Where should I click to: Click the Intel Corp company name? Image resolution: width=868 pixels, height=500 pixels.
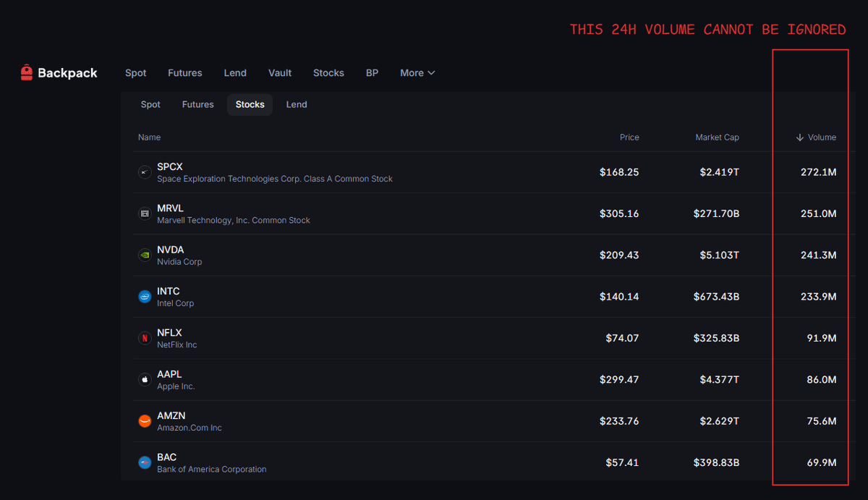click(x=176, y=303)
